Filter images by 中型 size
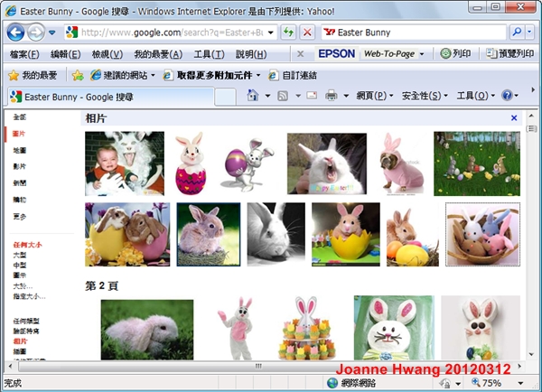542x392 pixels. coord(20,266)
